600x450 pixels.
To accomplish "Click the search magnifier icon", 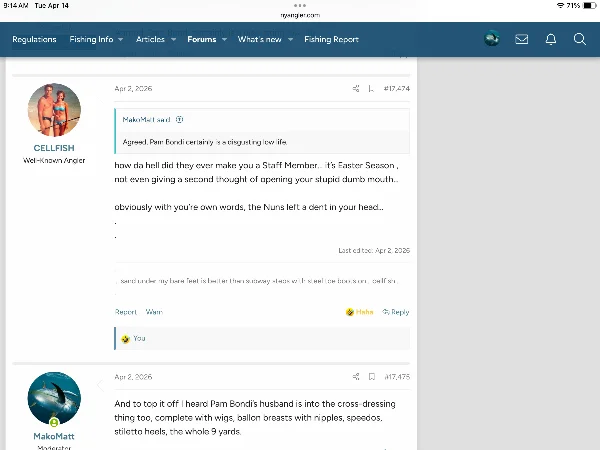I will click(x=579, y=39).
